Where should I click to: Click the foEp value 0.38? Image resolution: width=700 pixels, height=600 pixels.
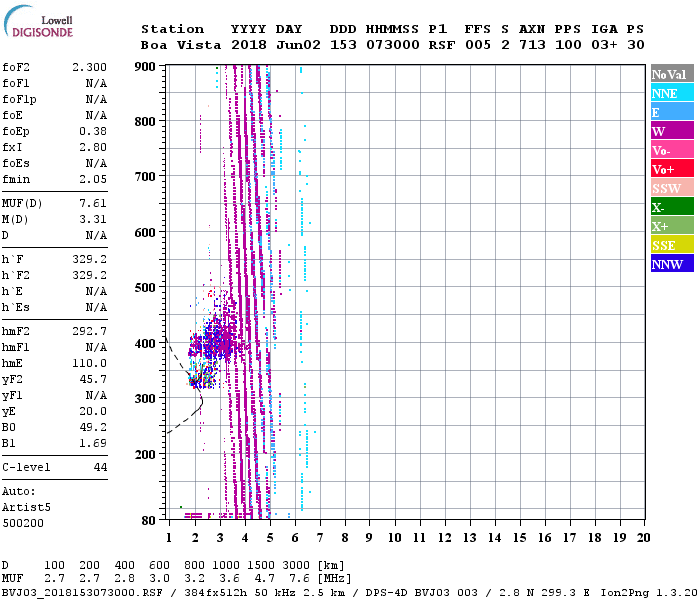pos(93,131)
